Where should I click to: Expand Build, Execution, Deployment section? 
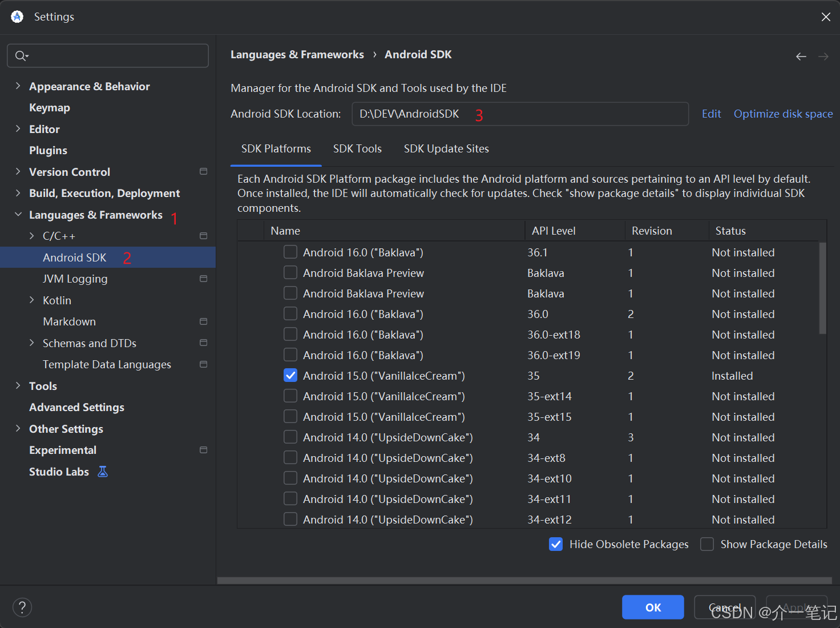point(18,193)
